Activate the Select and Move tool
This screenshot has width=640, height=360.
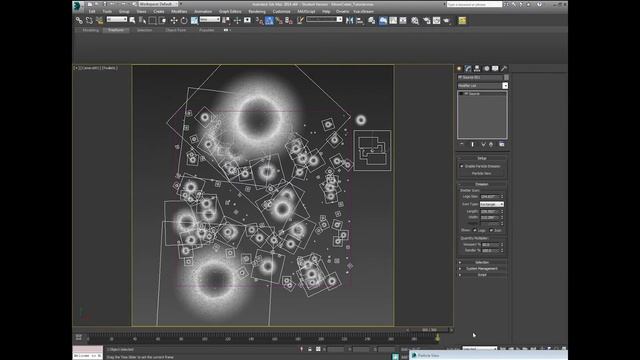(174, 20)
